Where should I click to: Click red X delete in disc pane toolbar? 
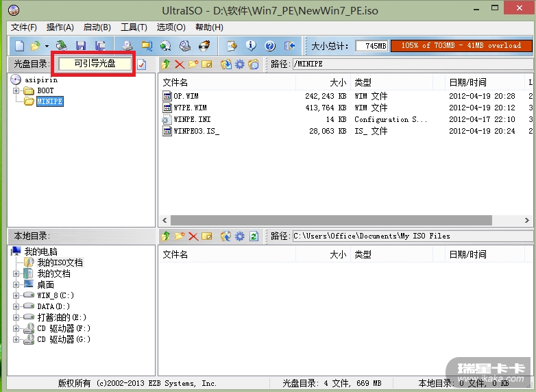180,64
